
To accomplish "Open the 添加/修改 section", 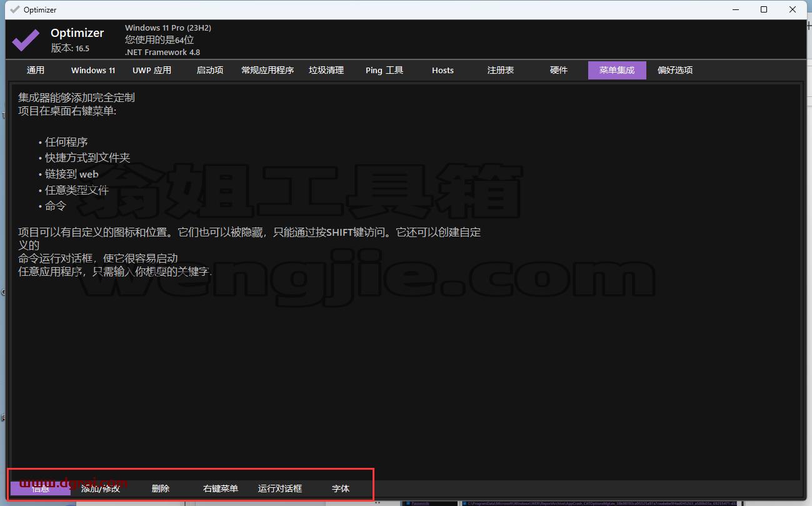I will pos(101,488).
